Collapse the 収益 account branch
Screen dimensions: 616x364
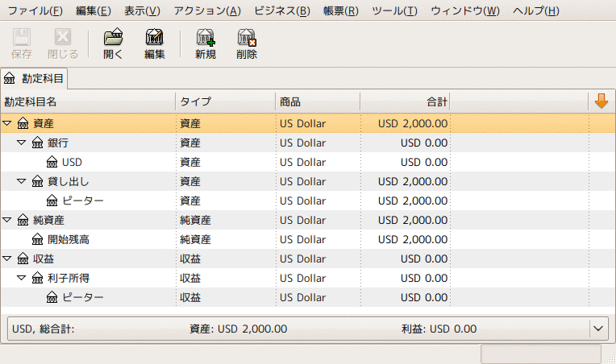[x=7, y=259]
